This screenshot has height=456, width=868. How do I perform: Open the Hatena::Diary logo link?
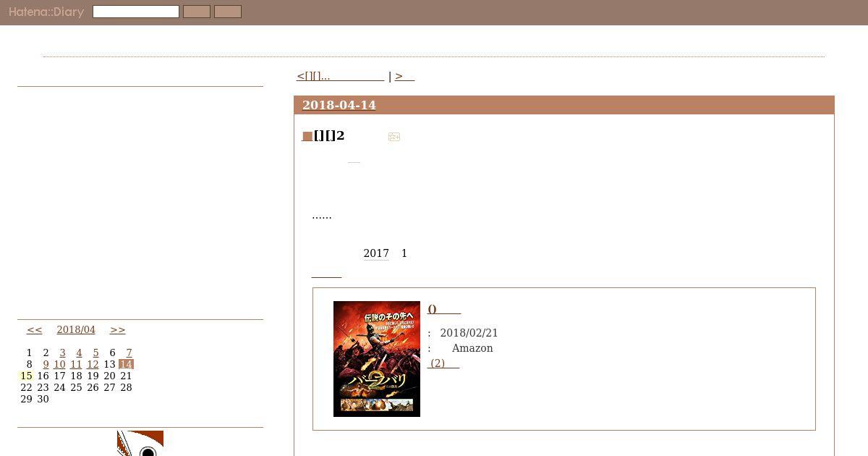[x=46, y=12]
